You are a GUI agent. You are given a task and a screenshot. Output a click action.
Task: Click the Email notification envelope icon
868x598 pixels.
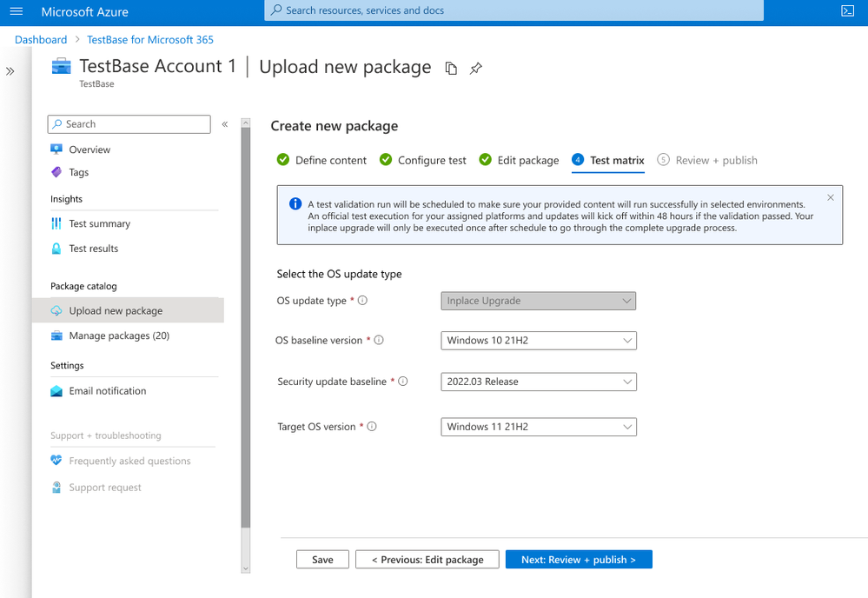pos(56,391)
